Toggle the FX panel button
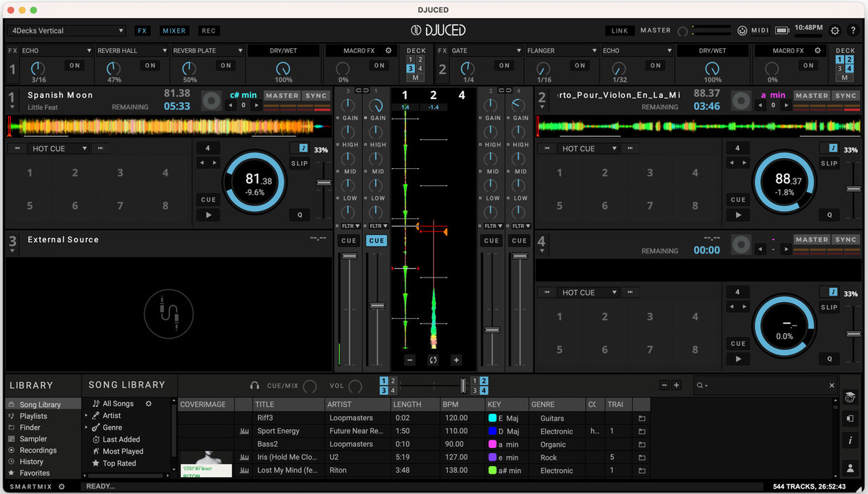The image size is (868, 494). 142,31
